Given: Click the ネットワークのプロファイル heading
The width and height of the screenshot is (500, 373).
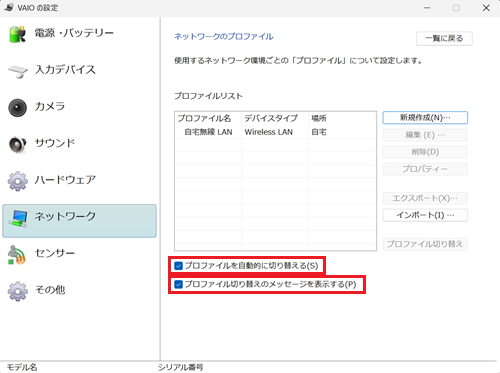Looking at the screenshot, I should coord(224,37).
